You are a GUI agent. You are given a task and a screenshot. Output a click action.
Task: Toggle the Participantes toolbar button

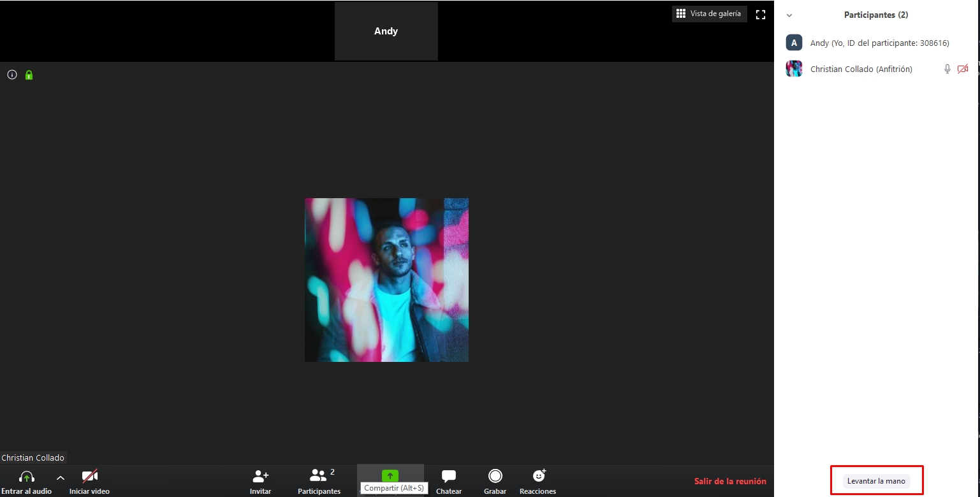point(319,481)
